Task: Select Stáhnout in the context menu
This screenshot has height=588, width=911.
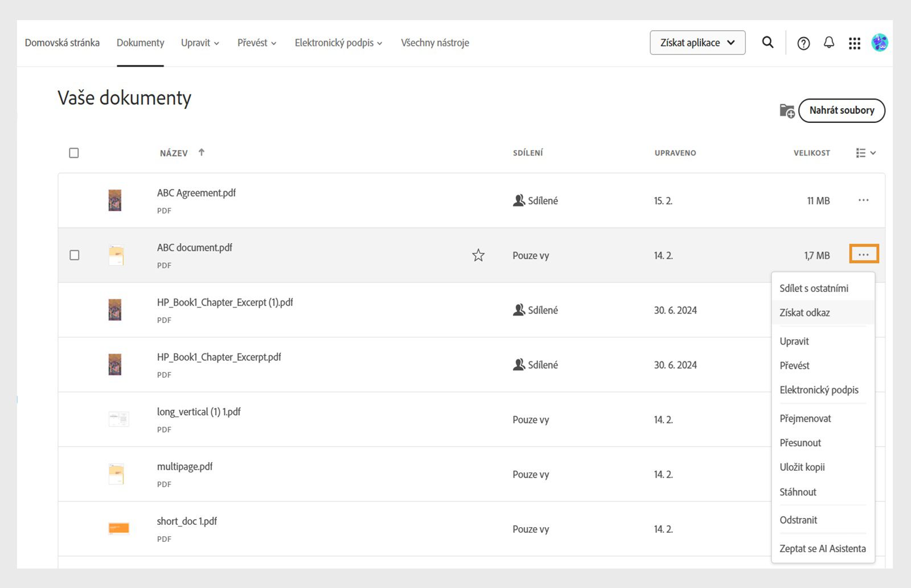Action: click(x=798, y=492)
